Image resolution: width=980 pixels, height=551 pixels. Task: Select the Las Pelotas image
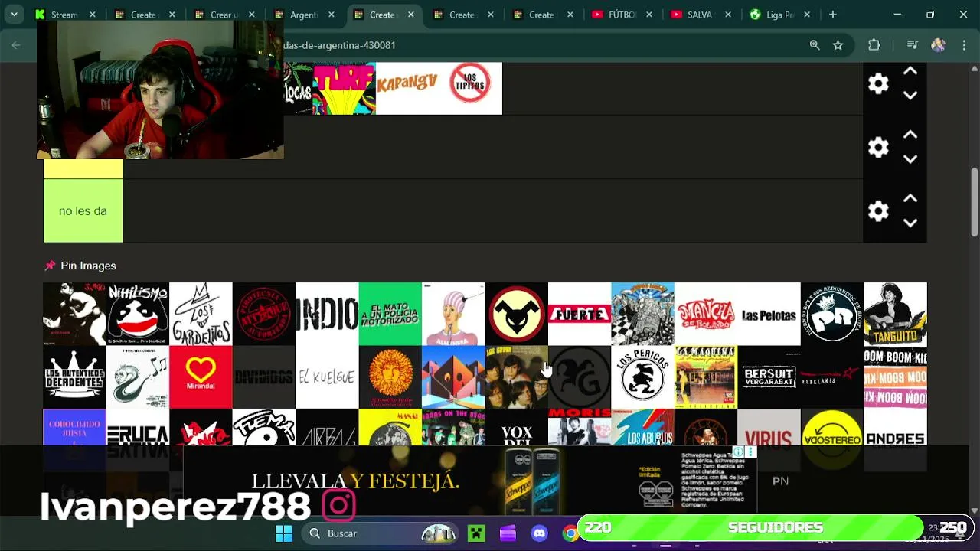click(769, 314)
